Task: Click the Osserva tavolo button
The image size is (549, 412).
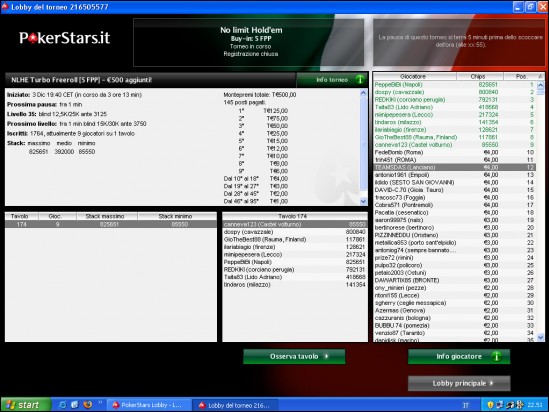Action: click(x=294, y=356)
